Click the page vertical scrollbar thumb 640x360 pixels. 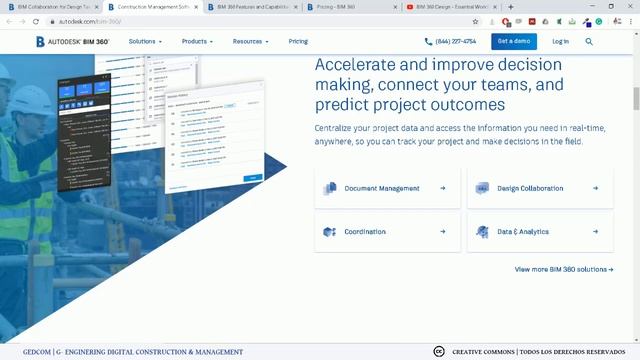(636, 98)
